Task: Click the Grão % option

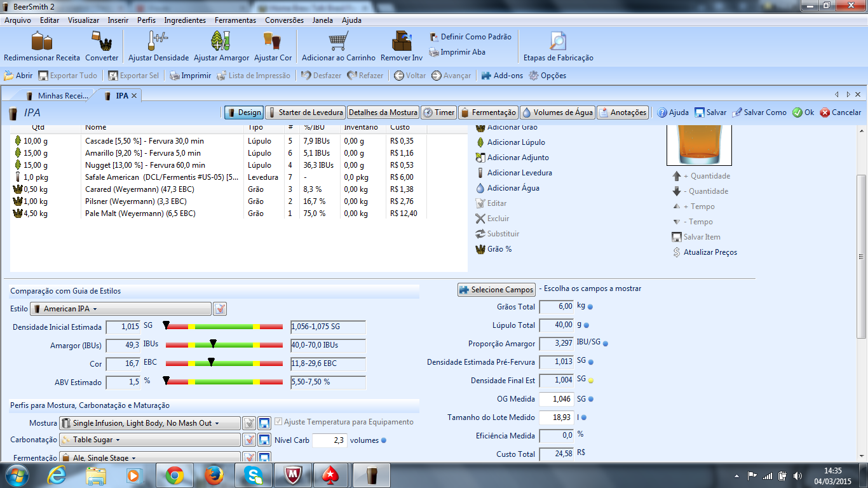Action: (494, 249)
